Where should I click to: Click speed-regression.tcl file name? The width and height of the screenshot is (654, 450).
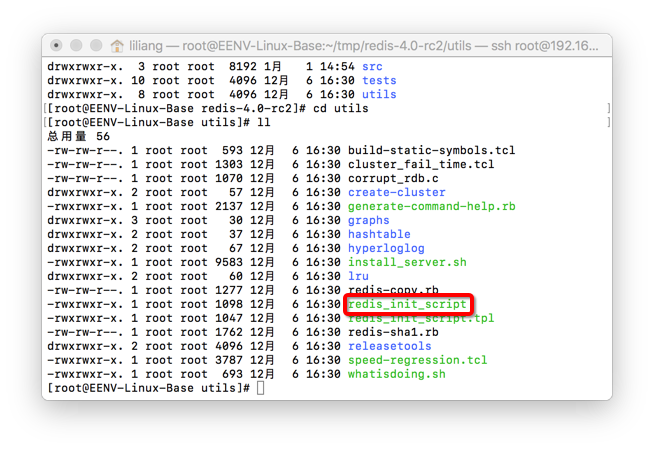pyautogui.click(x=418, y=360)
